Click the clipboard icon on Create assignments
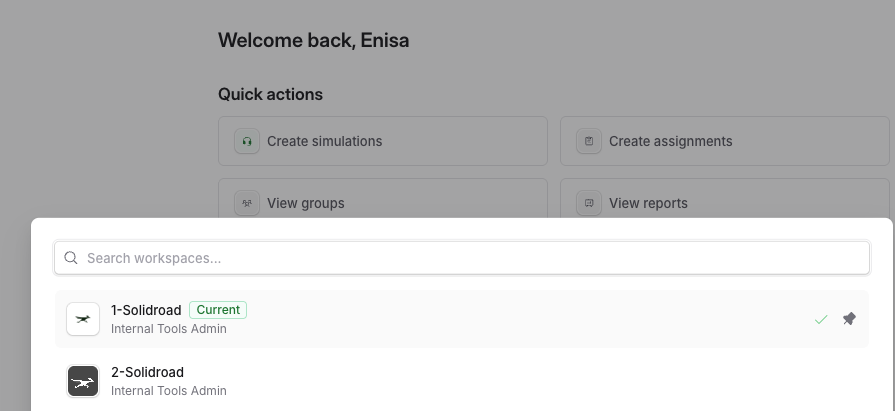 pyautogui.click(x=589, y=141)
